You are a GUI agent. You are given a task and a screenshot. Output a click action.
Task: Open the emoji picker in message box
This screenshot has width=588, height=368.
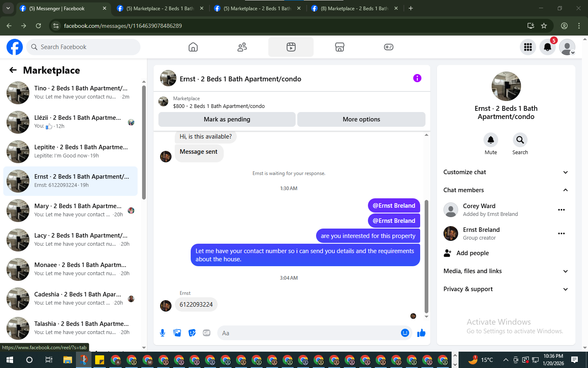(405, 333)
